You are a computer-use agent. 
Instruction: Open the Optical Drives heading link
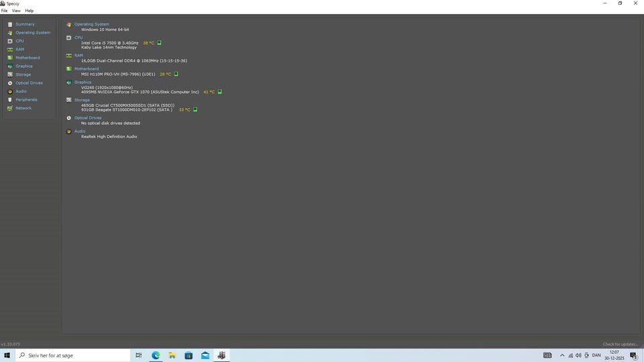(x=88, y=118)
